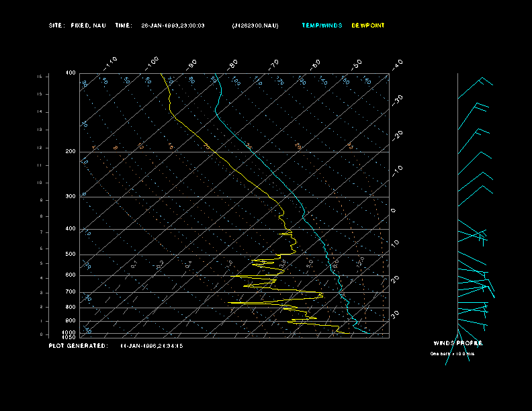Click the 500 pressure level label

[x=71, y=254]
